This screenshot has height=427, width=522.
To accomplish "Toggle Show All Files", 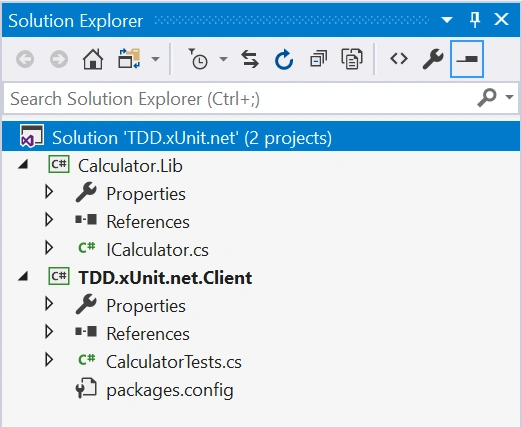I will (x=352, y=59).
